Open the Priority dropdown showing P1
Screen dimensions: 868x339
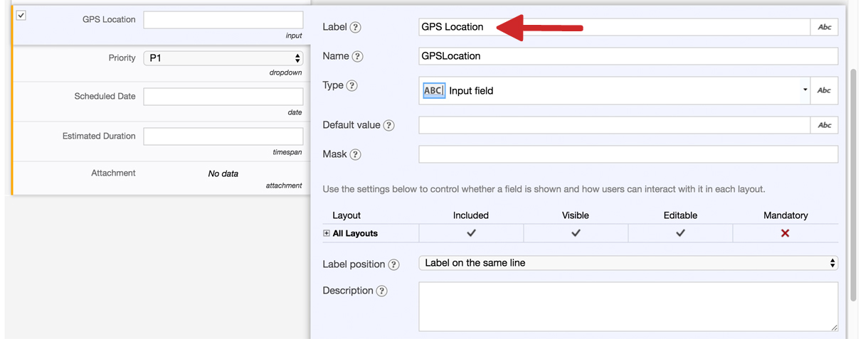tap(223, 58)
